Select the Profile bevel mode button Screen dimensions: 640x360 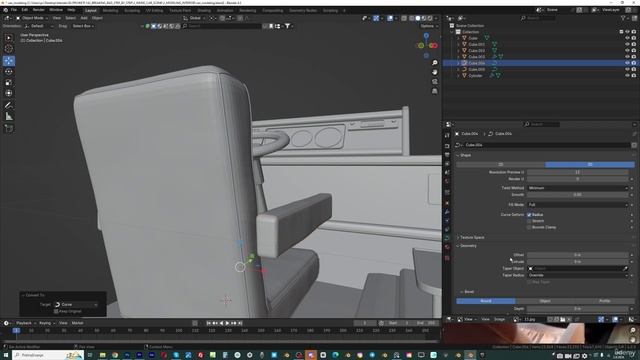click(604, 301)
